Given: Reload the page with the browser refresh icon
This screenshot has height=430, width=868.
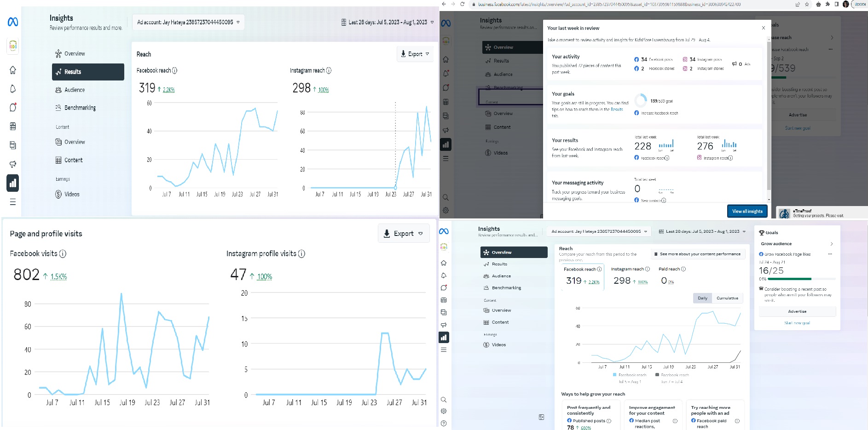Looking at the screenshot, I should [462, 4].
